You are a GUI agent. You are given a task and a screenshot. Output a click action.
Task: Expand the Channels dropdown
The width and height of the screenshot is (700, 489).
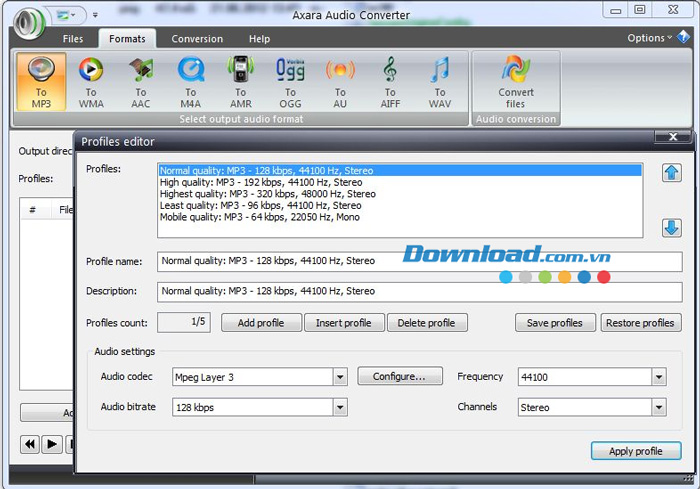point(659,407)
